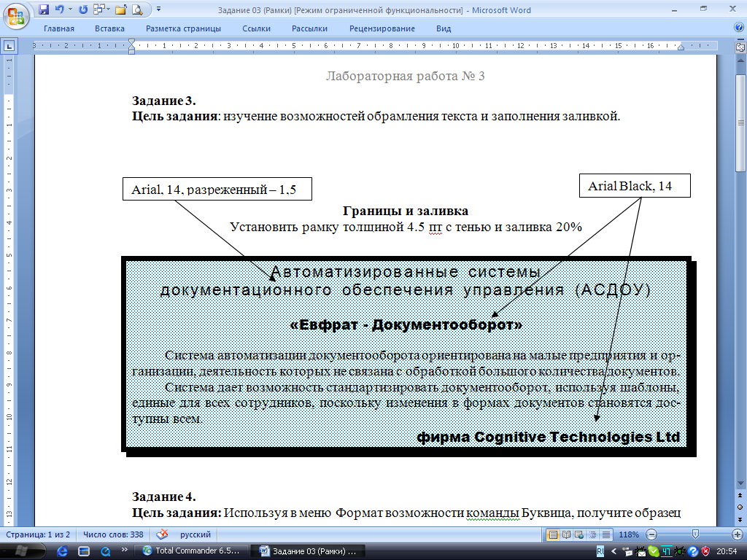Click the tab stop selector at ruler corner
Image resolution: width=747 pixels, height=560 pixels.
[x=9, y=46]
